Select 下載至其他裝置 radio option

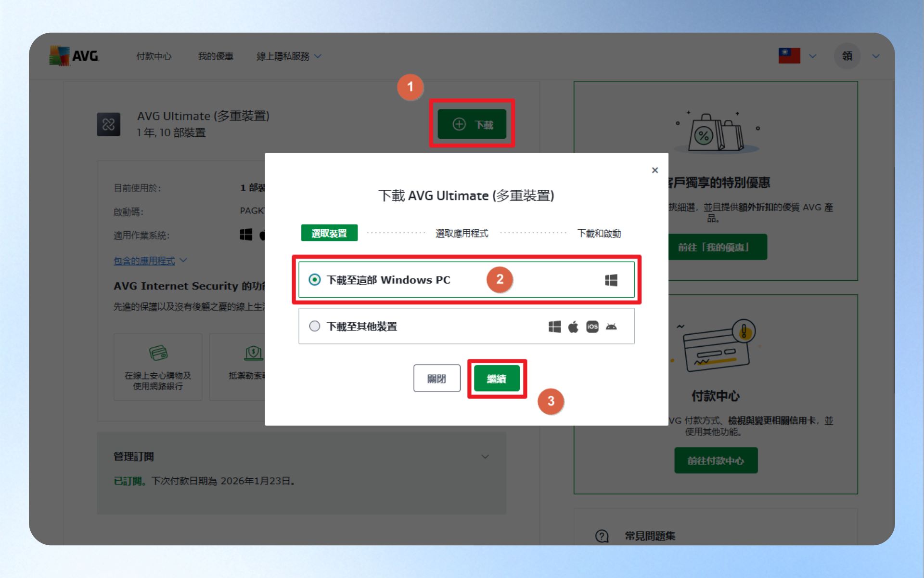pos(466,327)
